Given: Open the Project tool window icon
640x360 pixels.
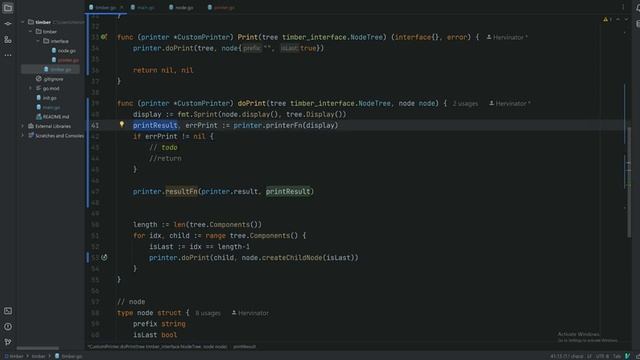Looking at the screenshot, I should click(8, 8).
